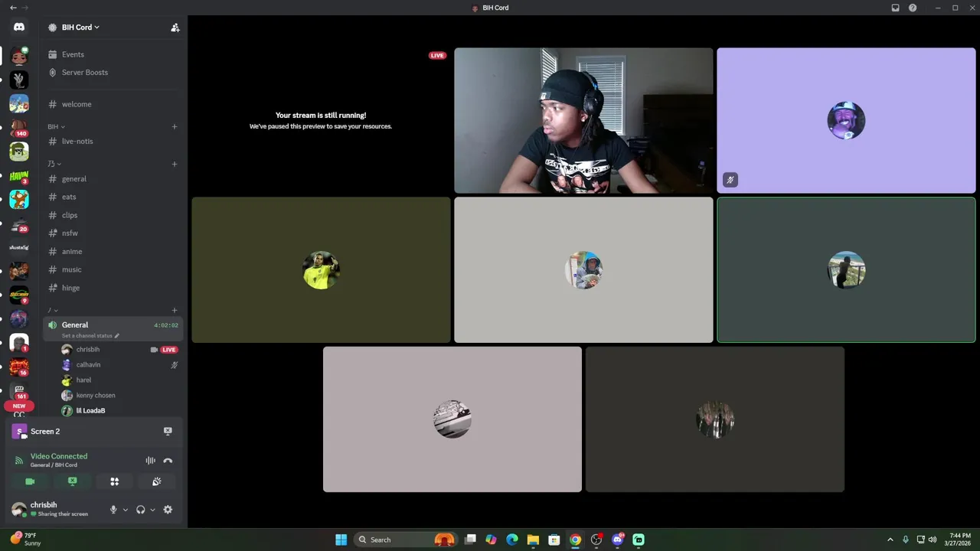Open the Inbox icon in title bar
Screen dimensions: 980x551
895,8
